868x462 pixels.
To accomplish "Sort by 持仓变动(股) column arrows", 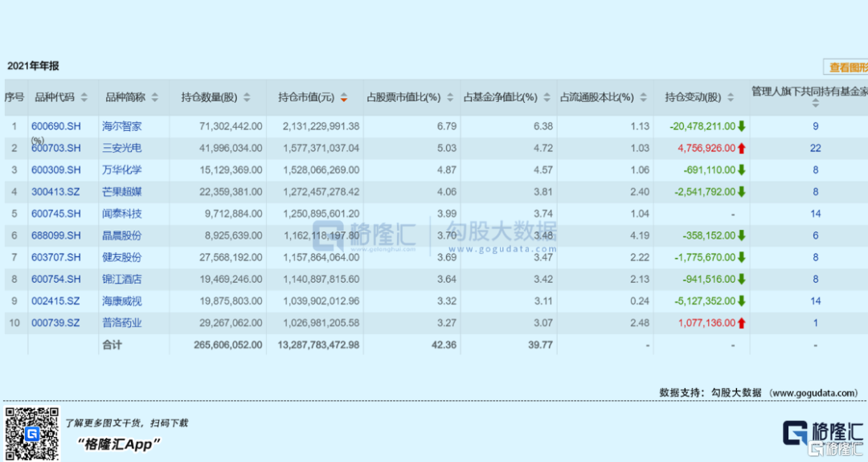I will click(x=731, y=98).
